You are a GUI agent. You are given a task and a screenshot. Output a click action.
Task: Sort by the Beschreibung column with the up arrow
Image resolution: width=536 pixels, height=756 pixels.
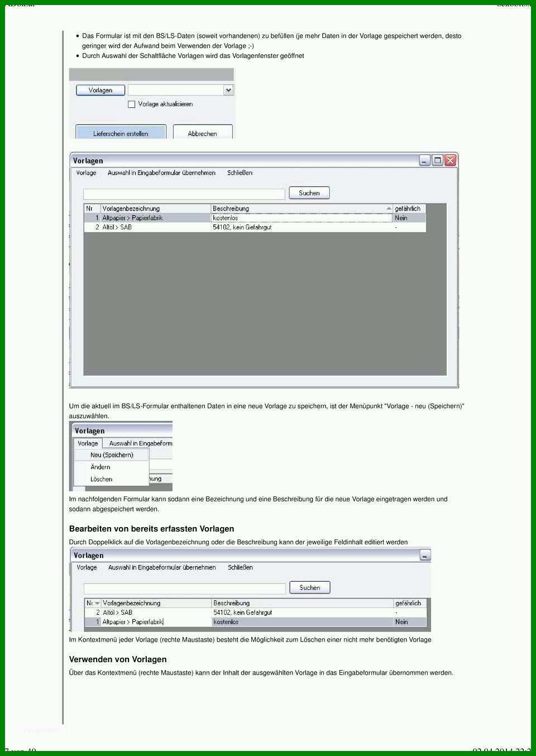(x=389, y=208)
